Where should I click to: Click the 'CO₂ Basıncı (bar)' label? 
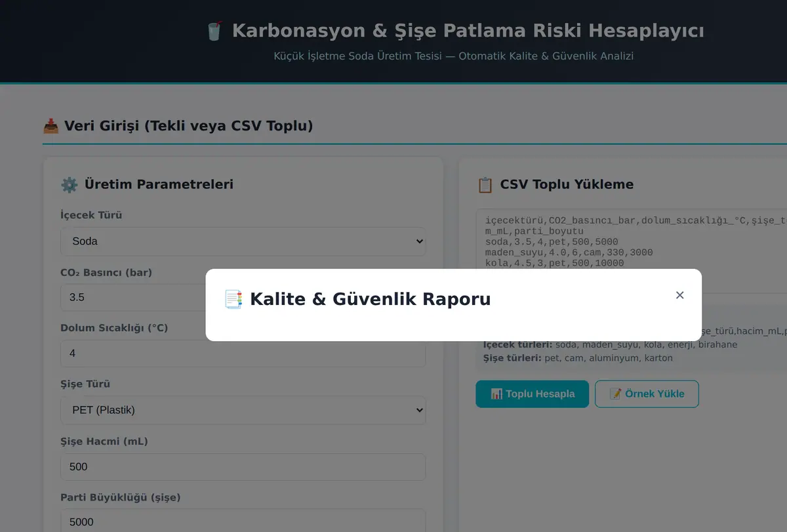(x=106, y=272)
